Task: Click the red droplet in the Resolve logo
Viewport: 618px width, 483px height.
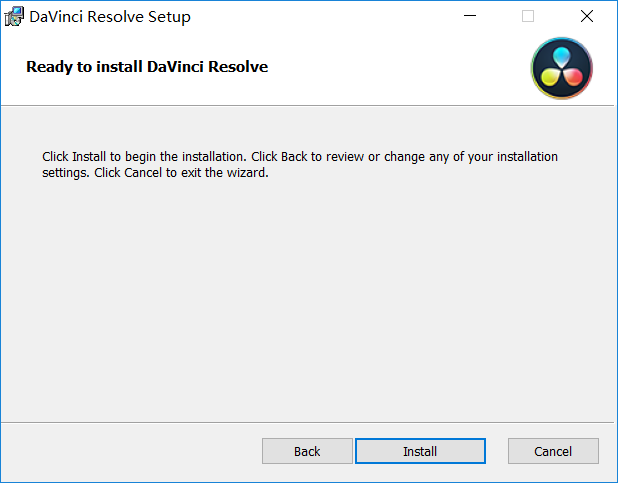Action: tap(572, 76)
